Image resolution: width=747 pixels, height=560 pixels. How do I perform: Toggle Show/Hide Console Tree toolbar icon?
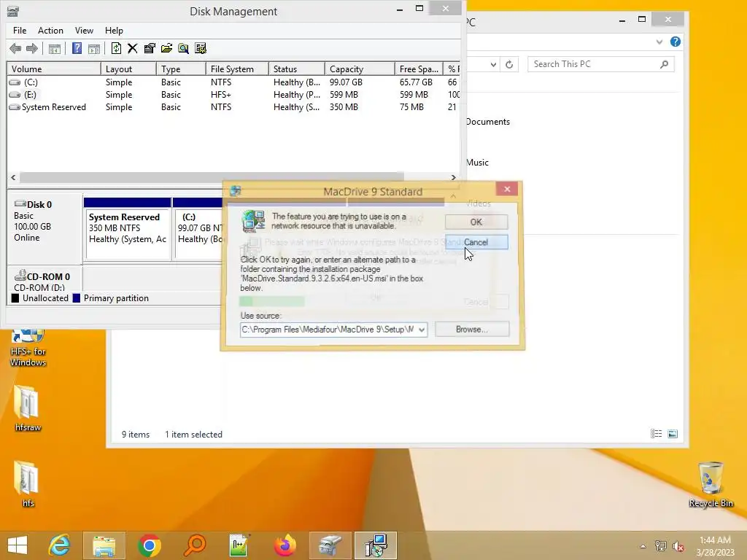54,48
